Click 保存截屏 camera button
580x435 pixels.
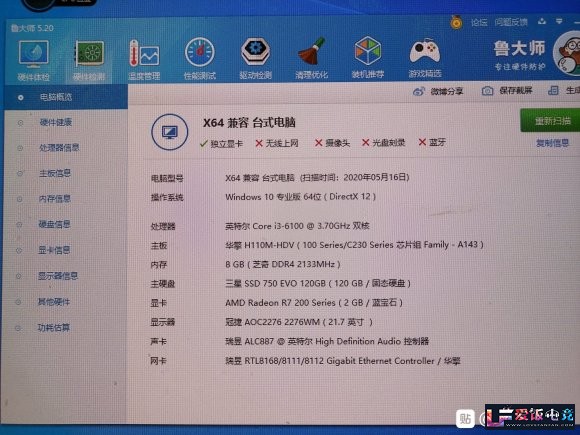point(507,91)
